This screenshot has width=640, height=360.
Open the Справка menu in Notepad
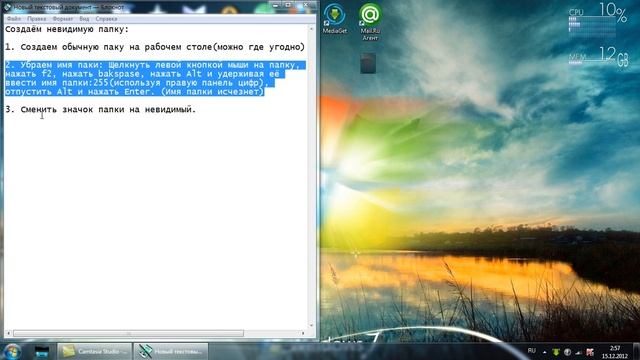click(106, 19)
